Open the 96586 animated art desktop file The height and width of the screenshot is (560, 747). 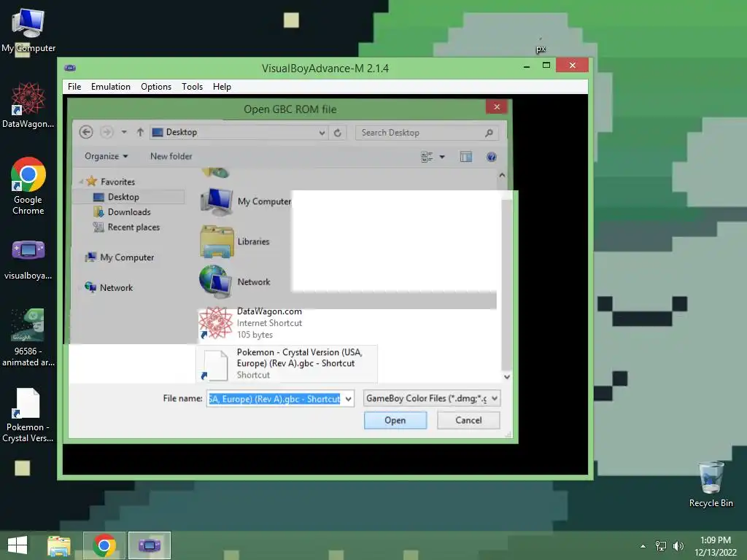pyautogui.click(x=28, y=338)
